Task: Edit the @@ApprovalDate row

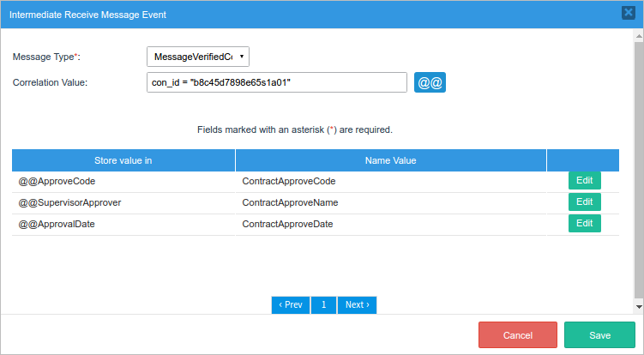Action: pyautogui.click(x=584, y=224)
